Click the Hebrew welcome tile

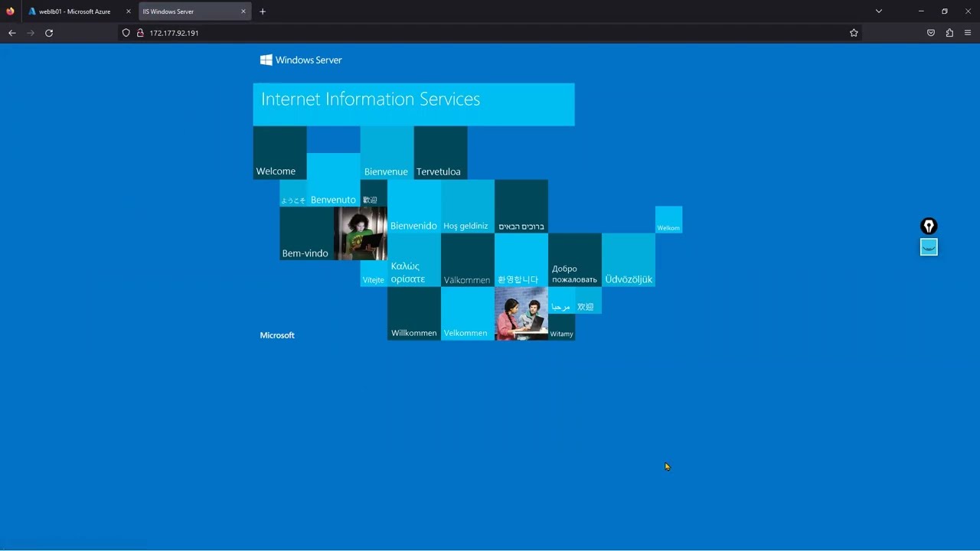tap(521, 207)
